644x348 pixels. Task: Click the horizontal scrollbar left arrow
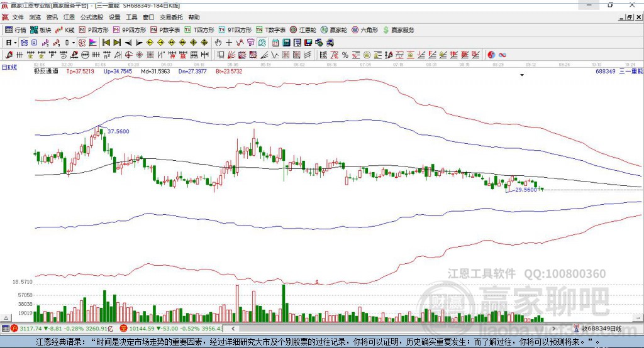click(x=233, y=329)
